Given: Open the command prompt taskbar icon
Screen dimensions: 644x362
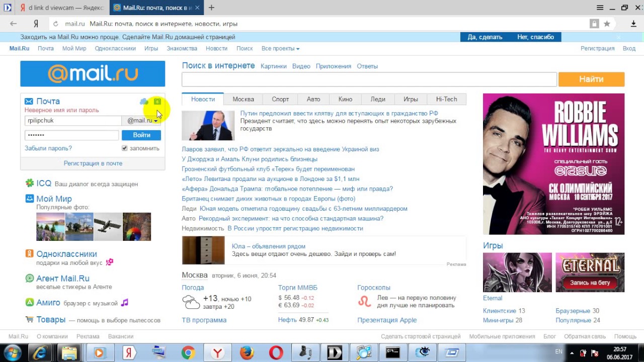Looking at the screenshot, I should [392, 352].
